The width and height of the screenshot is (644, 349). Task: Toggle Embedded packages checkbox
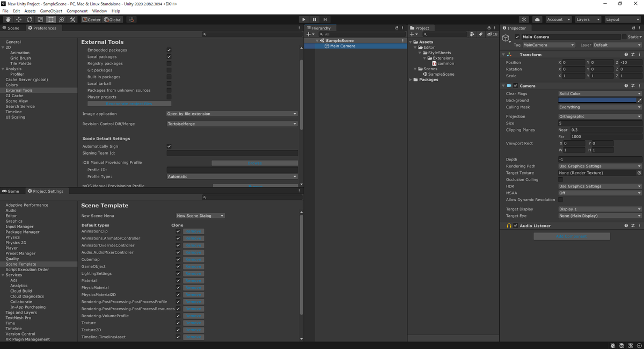169,50
